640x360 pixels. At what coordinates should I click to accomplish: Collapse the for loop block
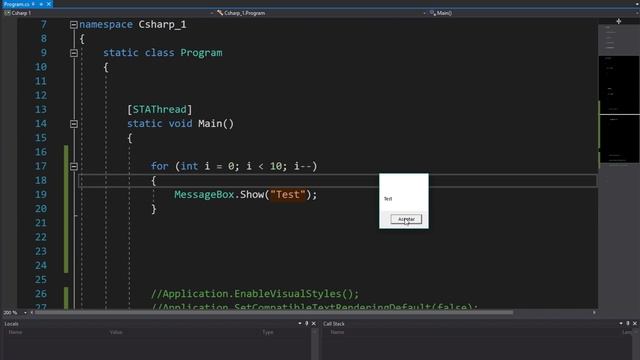click(x=74, y=167)
